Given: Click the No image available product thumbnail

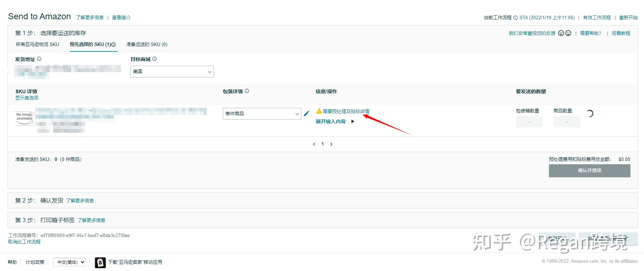Looking at the screenshot, I should [x=25, y=118].
